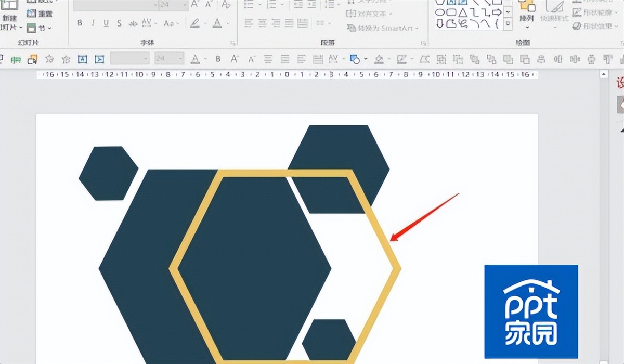This screenshot has width=624, height=364.
Task: Click the text box A icon in quick toolbar
Action: pos(83,59)
